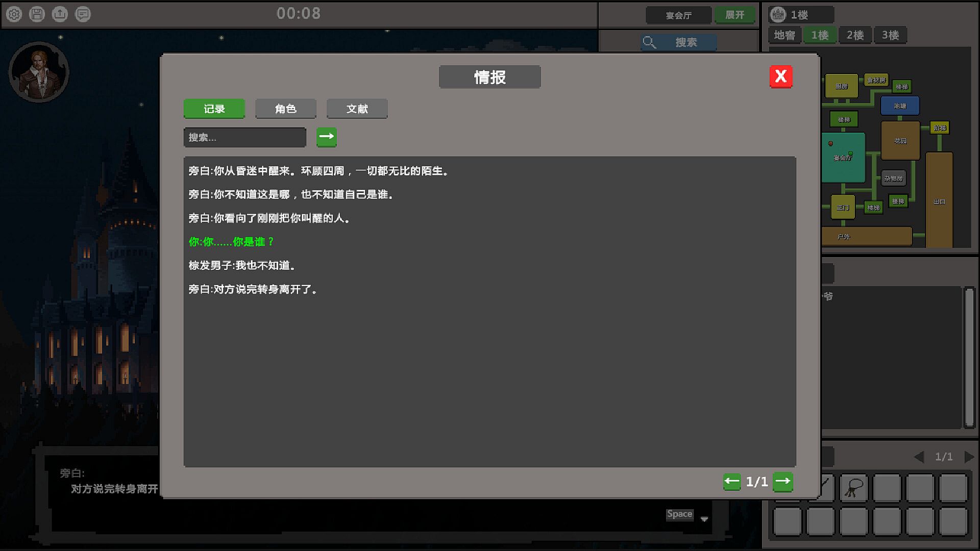980x551 pixels.
Task: Switch to the 角色 tab
Action: click(x=285, y=109)
